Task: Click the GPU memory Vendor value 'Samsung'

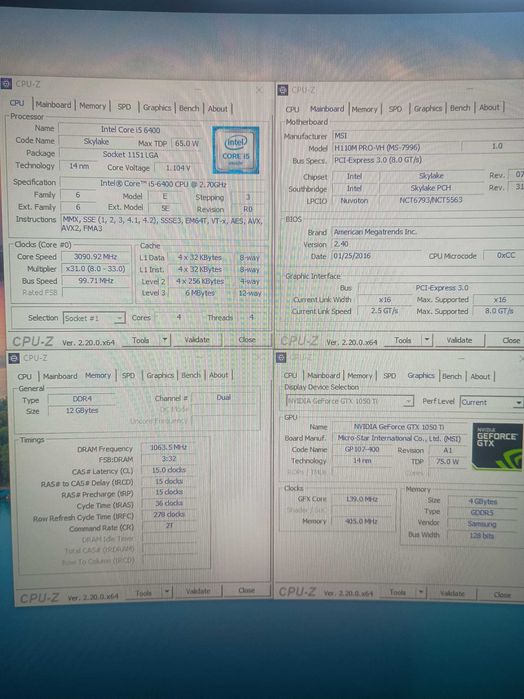Action: (x=482, y=524)
